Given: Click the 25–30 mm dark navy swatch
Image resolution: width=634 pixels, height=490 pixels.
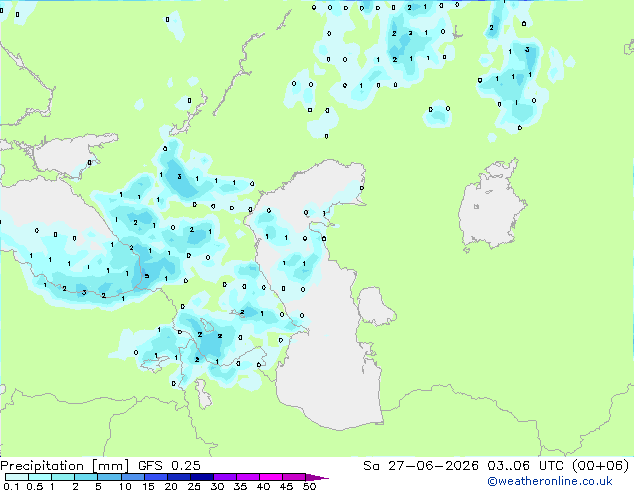Looking at the screenshot, I should coord(201,477).
